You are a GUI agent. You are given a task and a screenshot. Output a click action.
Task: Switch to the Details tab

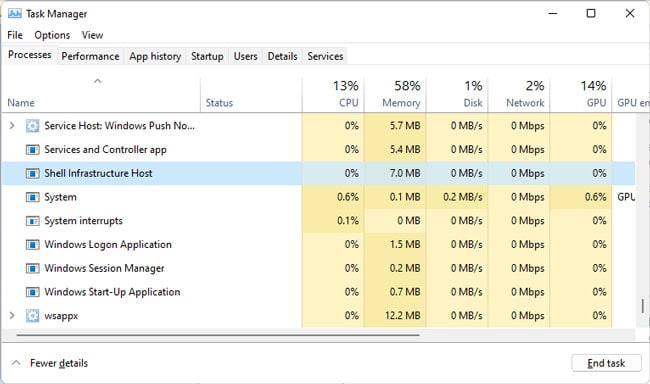(x=282, y=56)
